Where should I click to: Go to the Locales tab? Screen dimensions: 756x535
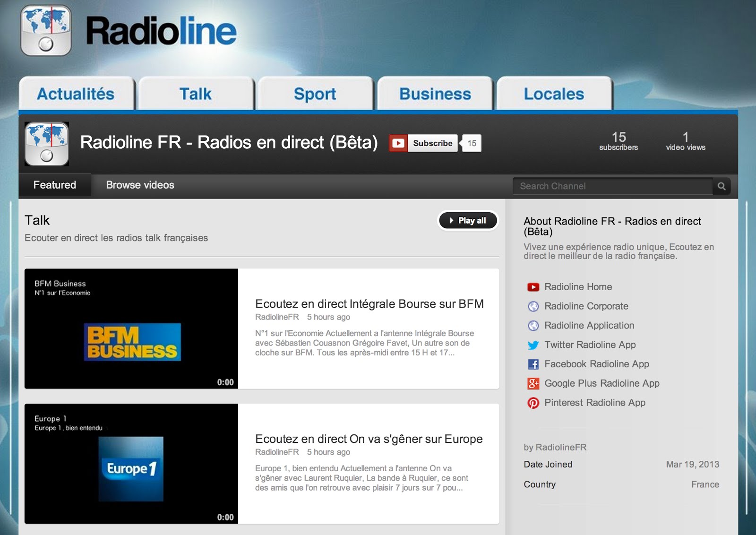[x=554, y=94]
